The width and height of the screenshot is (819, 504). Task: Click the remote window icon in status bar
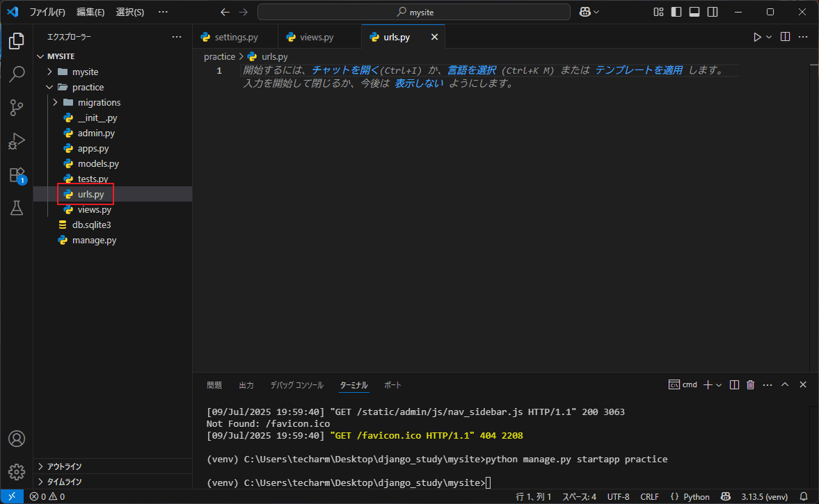click(x=12, y=496)
